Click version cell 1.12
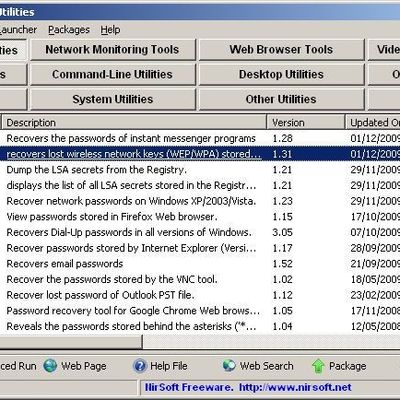 282,295
